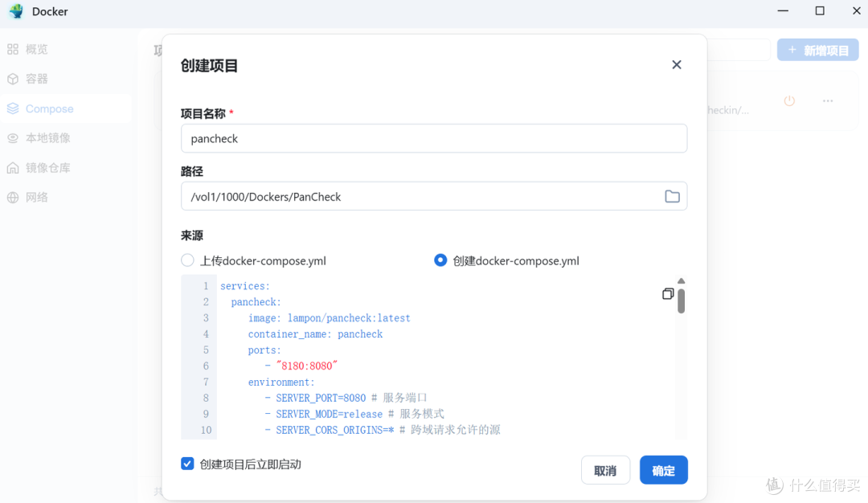This screenshot has width=868, height=503.
Task: Select 创建docker-compose.yml radio option
Action: (x=440, y=260)
